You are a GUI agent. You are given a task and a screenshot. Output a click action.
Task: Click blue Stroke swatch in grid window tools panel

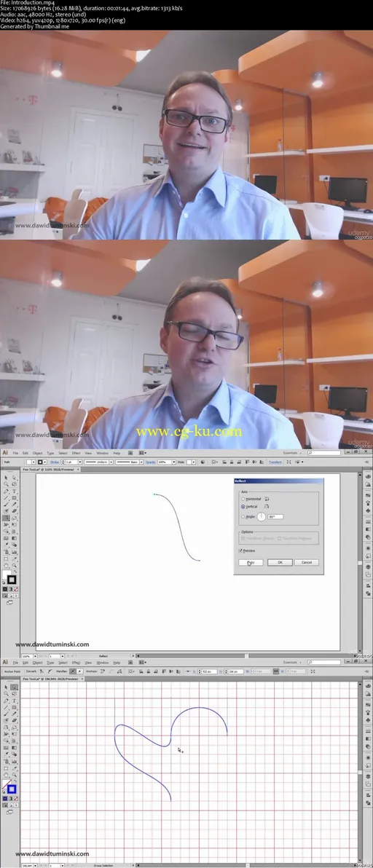tap(12, 789)
